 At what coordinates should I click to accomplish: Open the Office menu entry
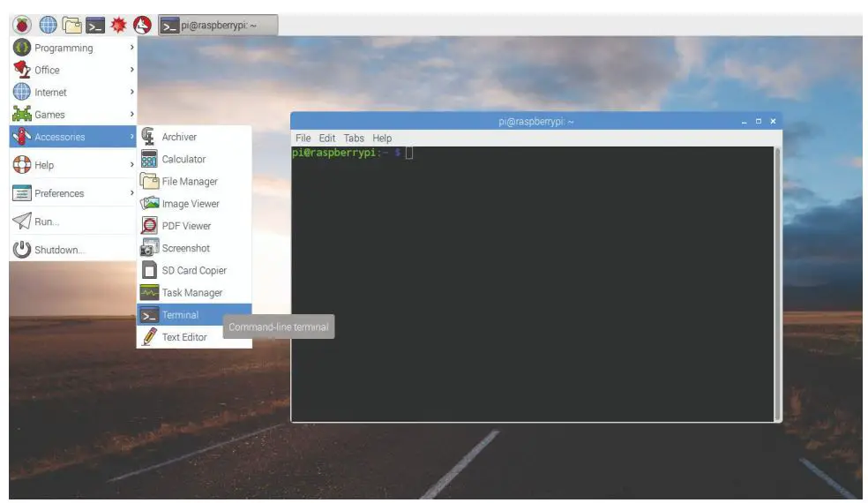(x=73, y=70)
